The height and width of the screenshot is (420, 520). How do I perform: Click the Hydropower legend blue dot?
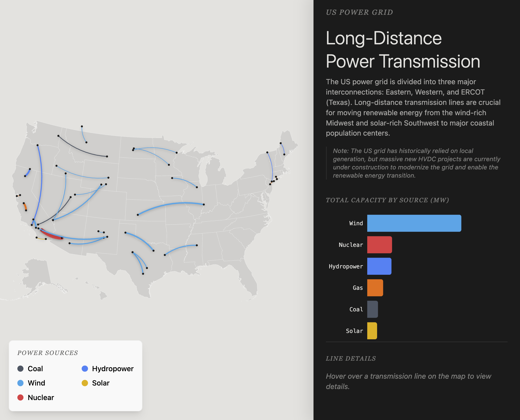click(x=85, y=368)
